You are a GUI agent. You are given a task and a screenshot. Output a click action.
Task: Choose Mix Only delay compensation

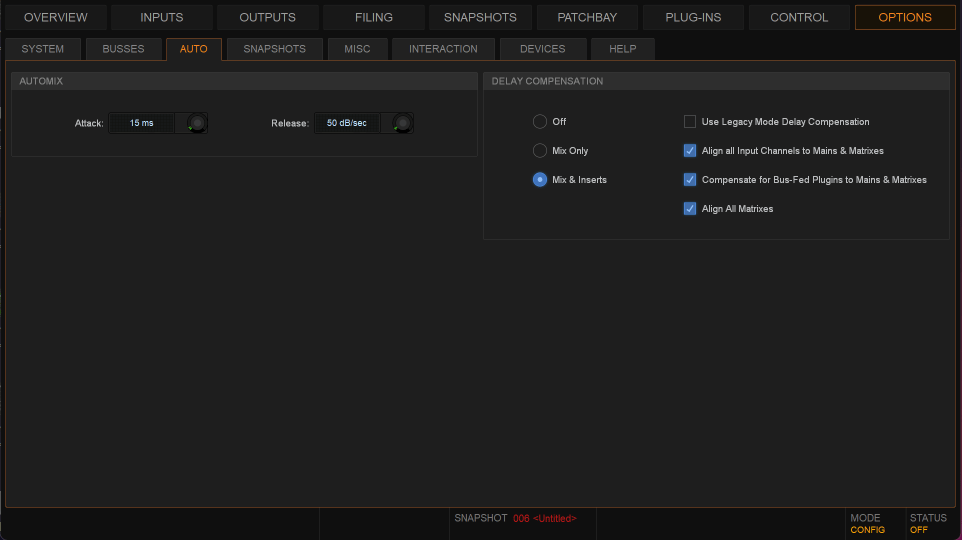540,150
